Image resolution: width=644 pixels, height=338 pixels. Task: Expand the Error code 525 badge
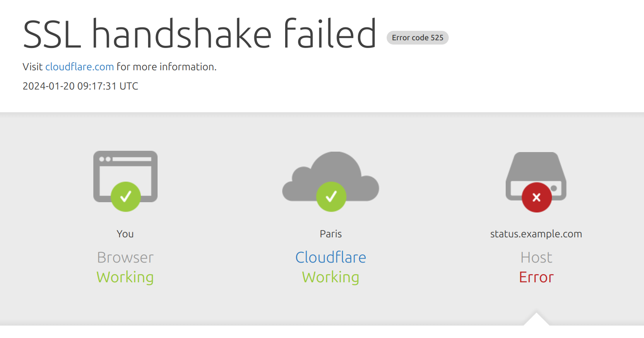417,38
